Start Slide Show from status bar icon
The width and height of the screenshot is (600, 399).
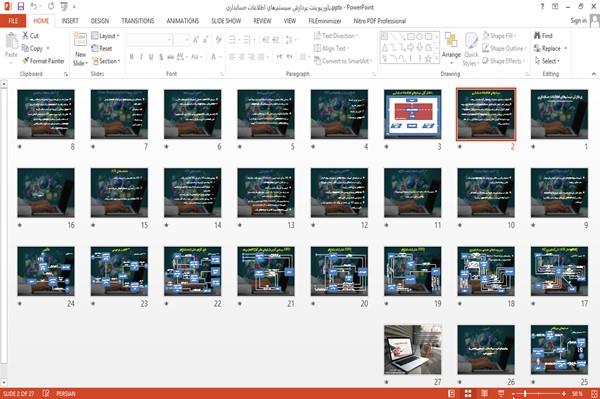click(x=501, y=394)
